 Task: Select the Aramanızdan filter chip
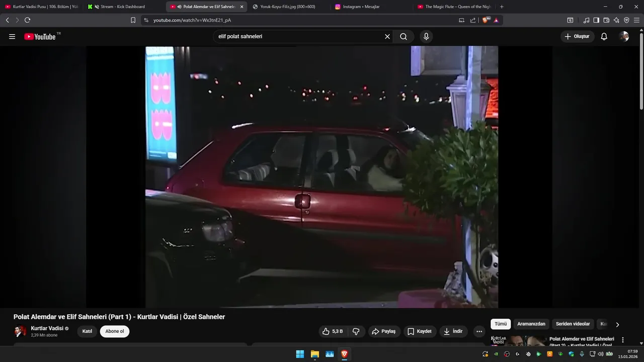coord(531,324)
